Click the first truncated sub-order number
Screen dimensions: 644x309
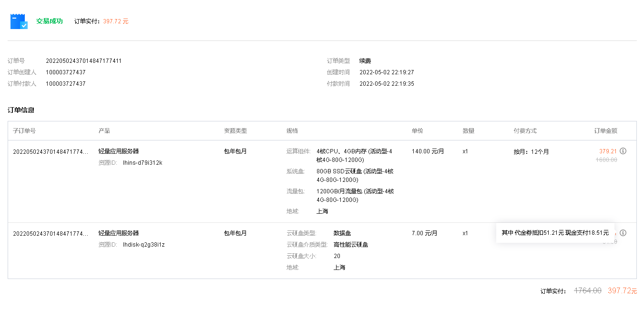point(51,151)
